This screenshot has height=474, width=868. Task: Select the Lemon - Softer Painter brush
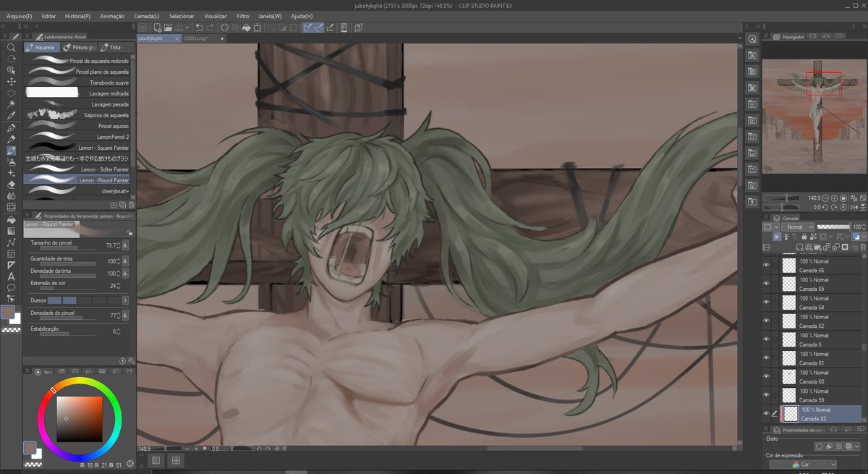pos(77,169)
